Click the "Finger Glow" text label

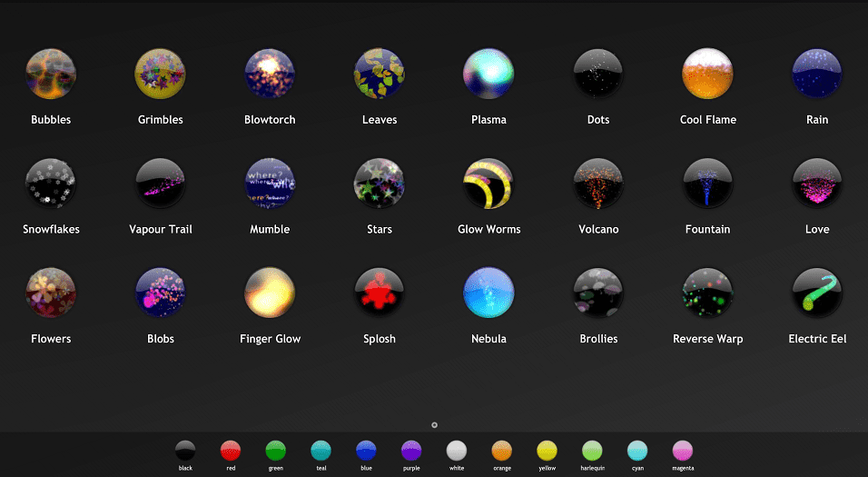coord(271,339)
